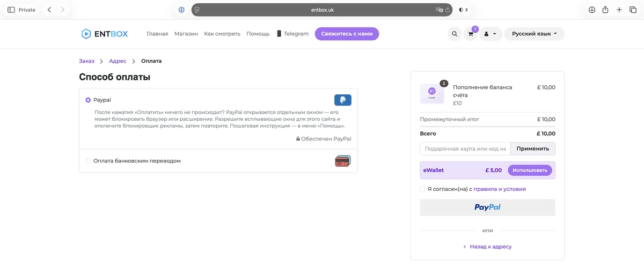
Task: Click the bank cards icon
Action: [342, 161]
